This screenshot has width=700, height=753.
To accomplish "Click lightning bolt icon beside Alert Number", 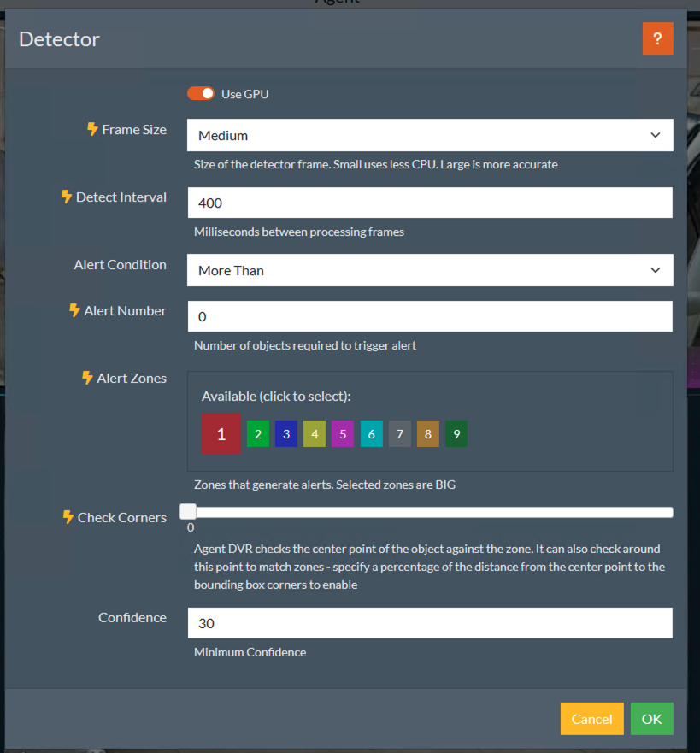I will click(x=74, y=311).
